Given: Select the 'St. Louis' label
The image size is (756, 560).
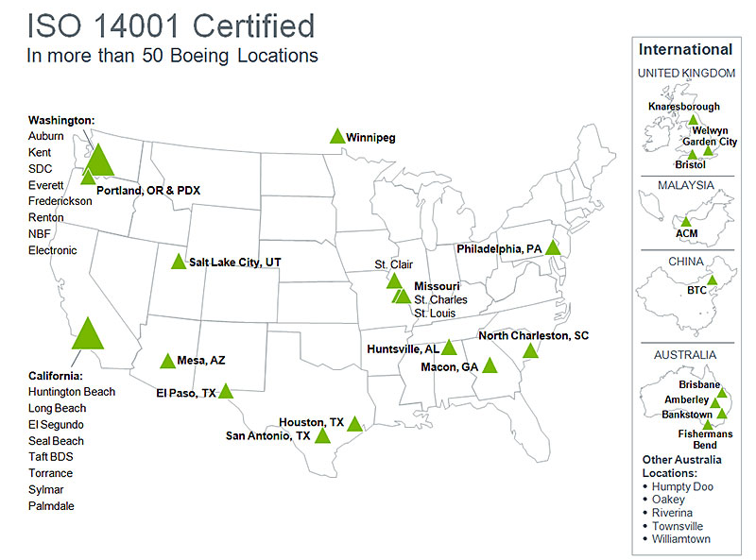Looking at the screenshot, I should click(x=435, y=314).
